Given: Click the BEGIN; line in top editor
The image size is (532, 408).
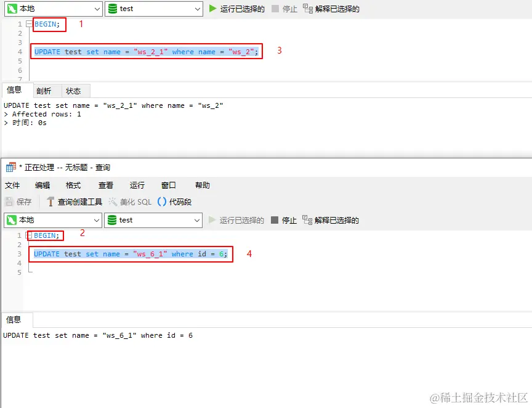Looking at the screenshot, I should click(x=47, y=24).
